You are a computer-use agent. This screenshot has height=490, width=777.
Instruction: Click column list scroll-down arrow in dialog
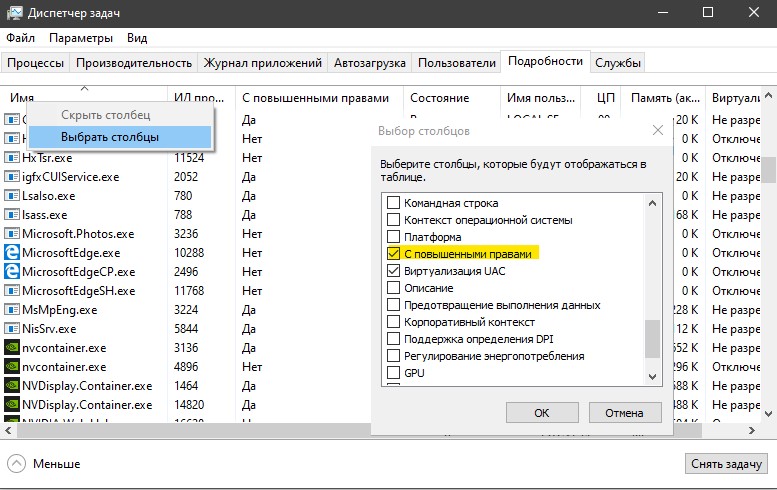click(x=652, y=377)
